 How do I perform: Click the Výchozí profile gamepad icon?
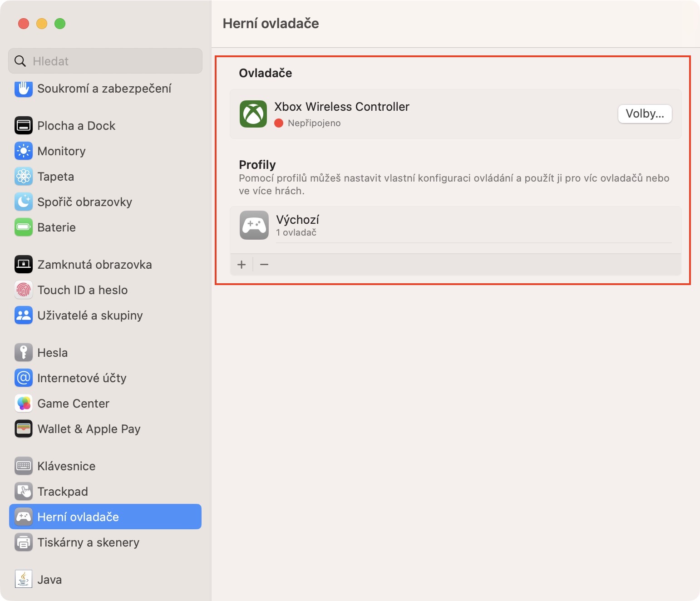pyautogui.click(x=254, y=225)
